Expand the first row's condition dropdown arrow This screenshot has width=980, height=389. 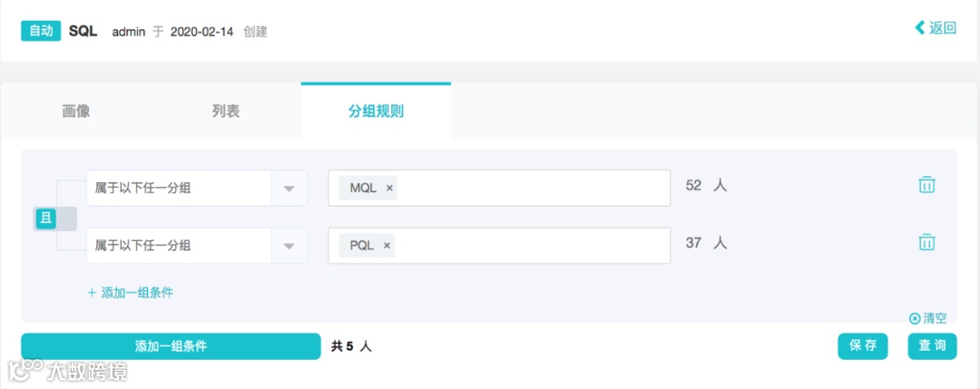coord(289,189)
